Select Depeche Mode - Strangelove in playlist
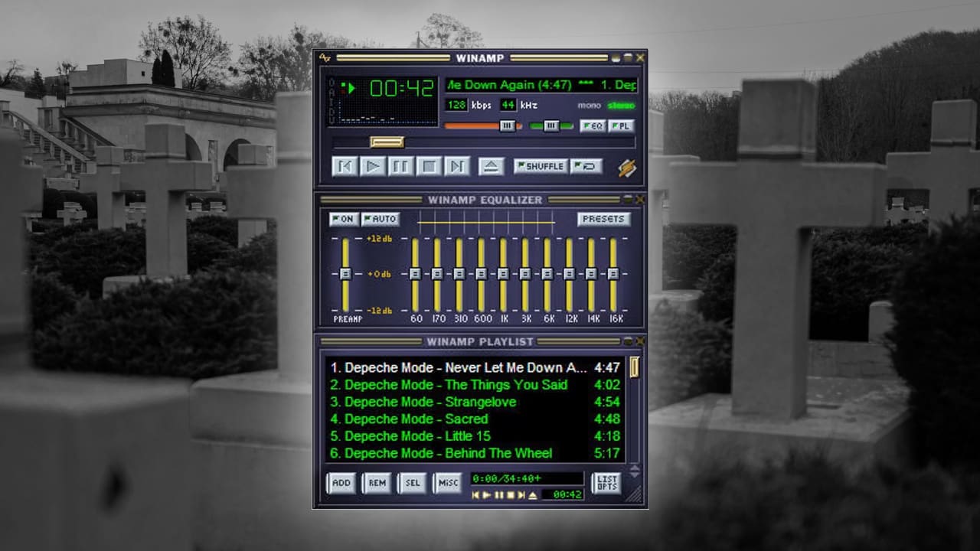The image size is (980, 551). coord(430,402)
